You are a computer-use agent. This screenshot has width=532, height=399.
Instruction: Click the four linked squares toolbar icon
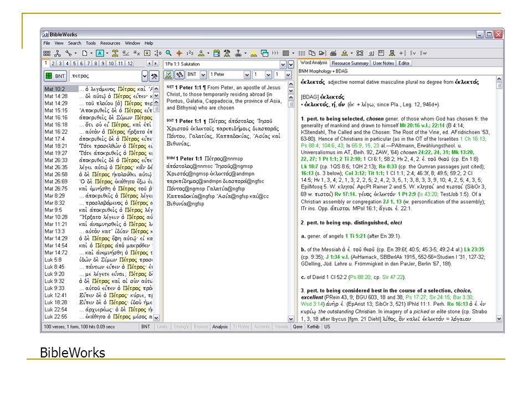(x=360, y=53)
